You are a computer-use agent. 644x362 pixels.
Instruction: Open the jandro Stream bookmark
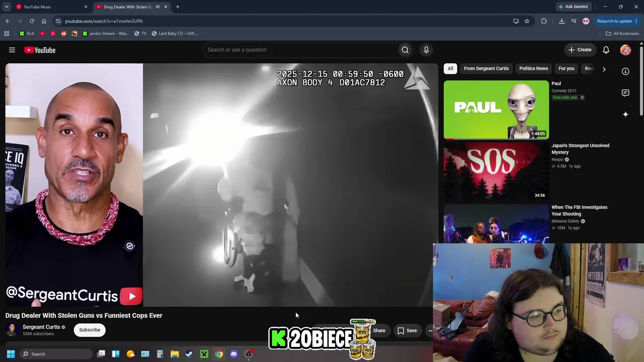(x=105, y=34)
